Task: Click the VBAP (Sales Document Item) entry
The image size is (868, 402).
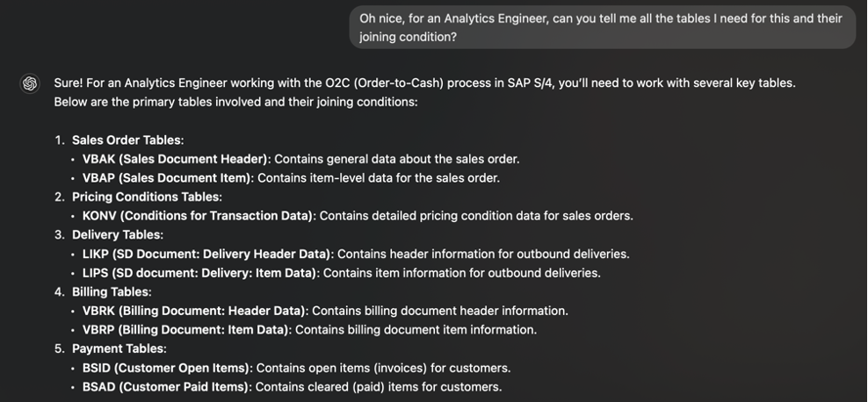Action: (291, 178)
